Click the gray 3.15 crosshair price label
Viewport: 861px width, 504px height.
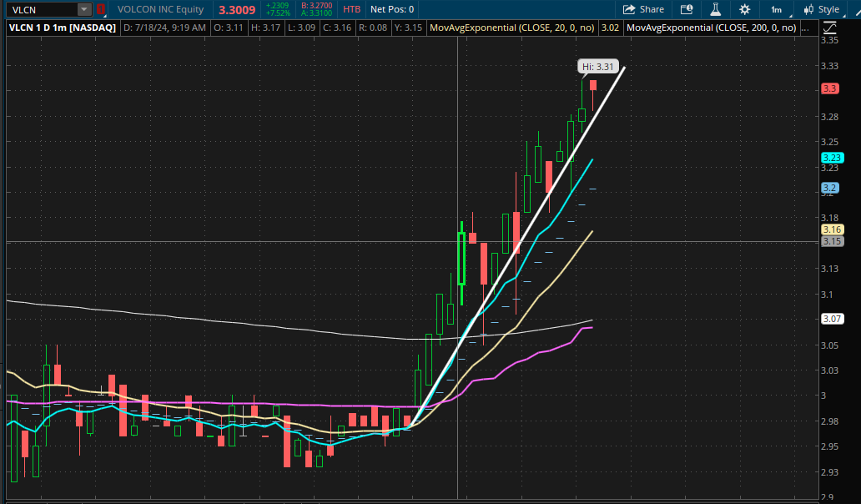832,241
